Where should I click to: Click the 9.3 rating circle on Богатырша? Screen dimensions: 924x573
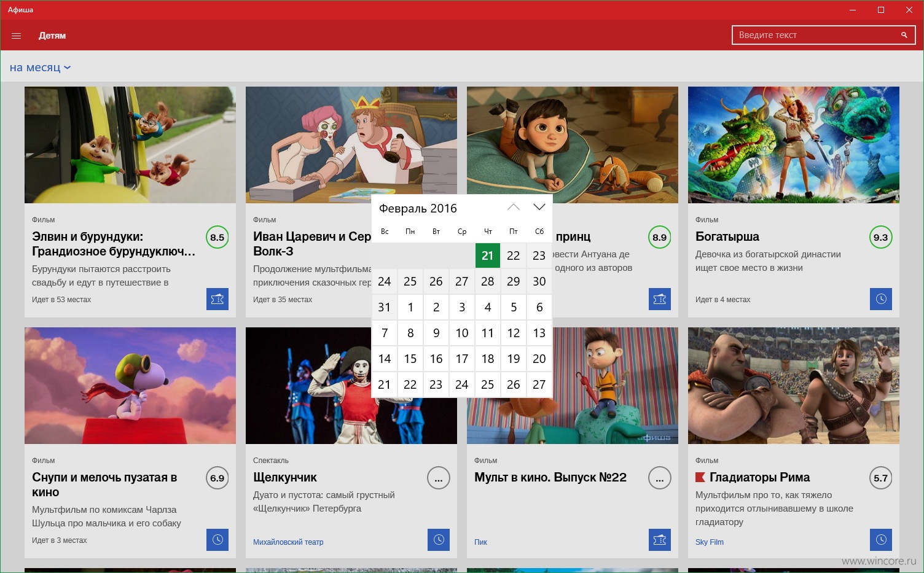(881, 237)
